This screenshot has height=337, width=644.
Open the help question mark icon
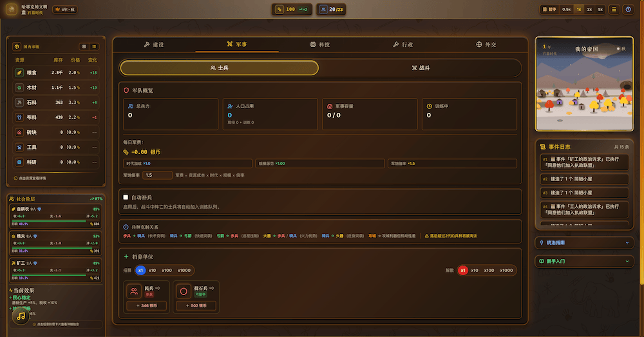[628, 10]
